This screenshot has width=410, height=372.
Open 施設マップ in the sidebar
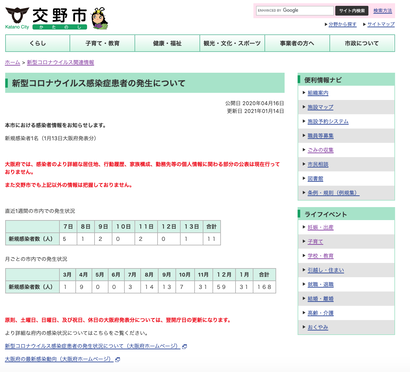point(320,107)
